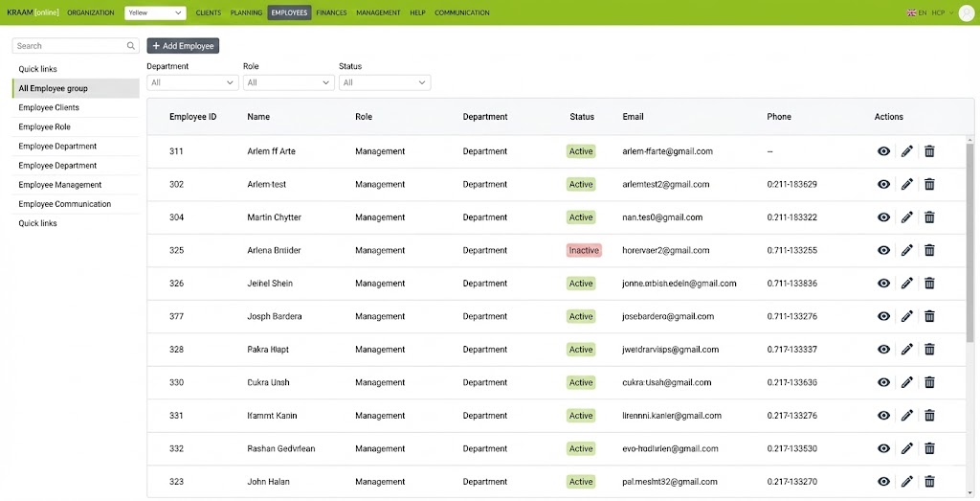Delete employee 302 using the trash icon
The width and height of the screenshot is (980, 501).
point(929,185)
